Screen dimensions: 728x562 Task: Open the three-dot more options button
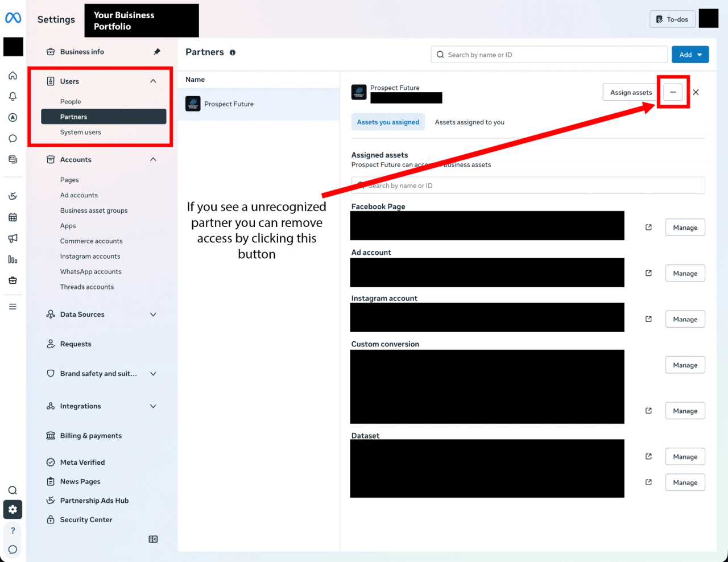click(673, 92)
